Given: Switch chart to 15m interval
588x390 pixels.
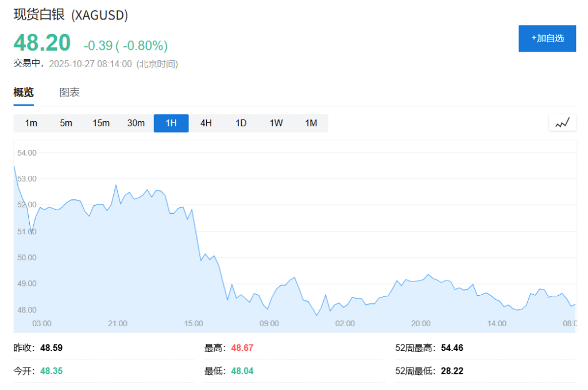Looking at the screenshot, I should coord(101,123).
